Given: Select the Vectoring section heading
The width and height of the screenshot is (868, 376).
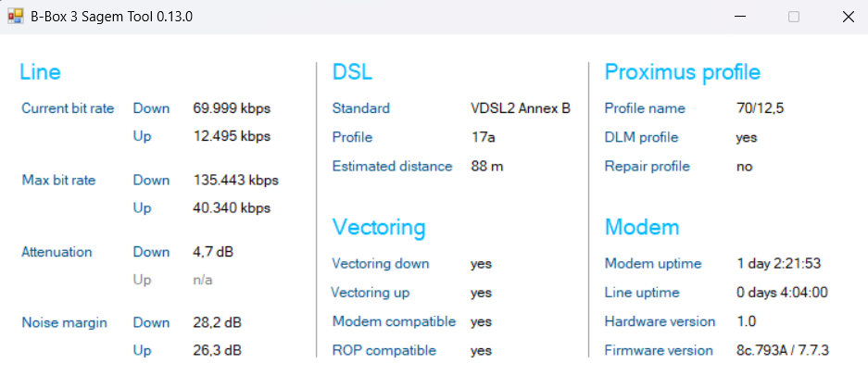Looking at the screenshot, I should pyautogui.click(x=378, y=227).
